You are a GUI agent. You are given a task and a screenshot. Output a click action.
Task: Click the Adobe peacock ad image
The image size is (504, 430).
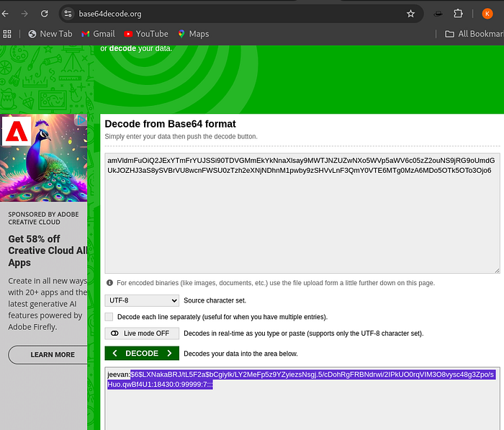click(44, 157)
